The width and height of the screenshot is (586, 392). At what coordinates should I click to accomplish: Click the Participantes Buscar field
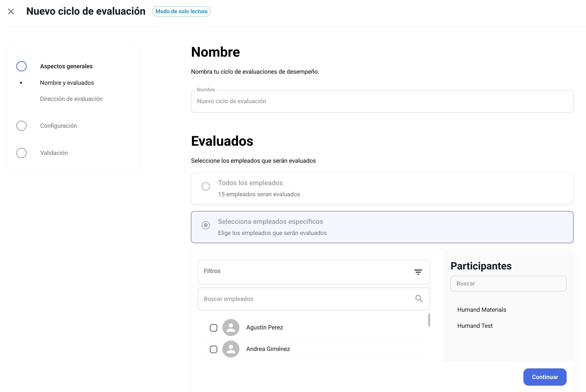coord(508,284)
